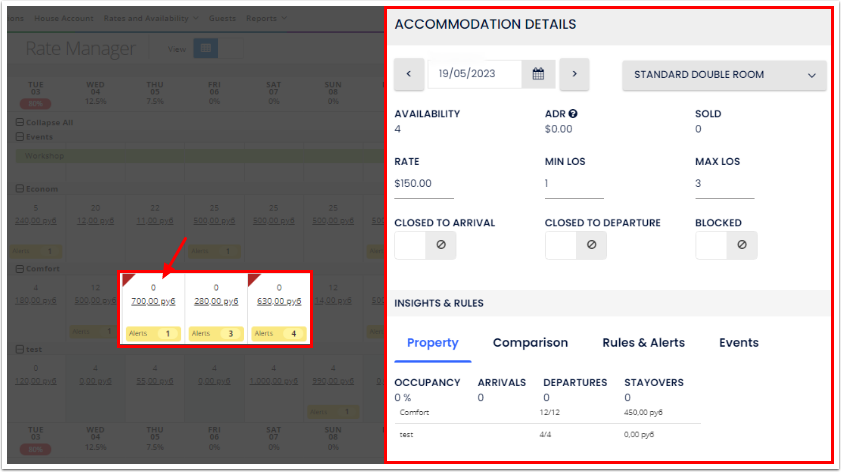The width and height of the screenshot is (841, 472).
Task: Switch to the Rules & Alerts tab
Action: click(x=643, y=342)
